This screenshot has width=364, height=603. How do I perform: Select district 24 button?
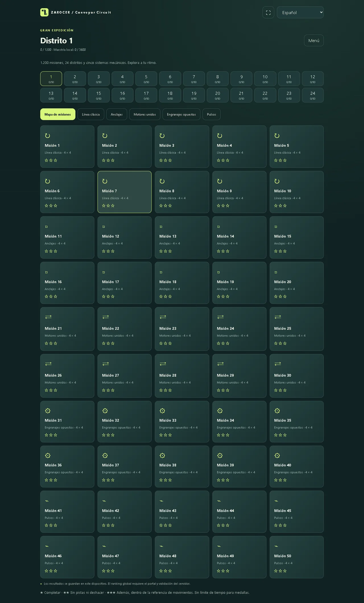click(313, 95)
